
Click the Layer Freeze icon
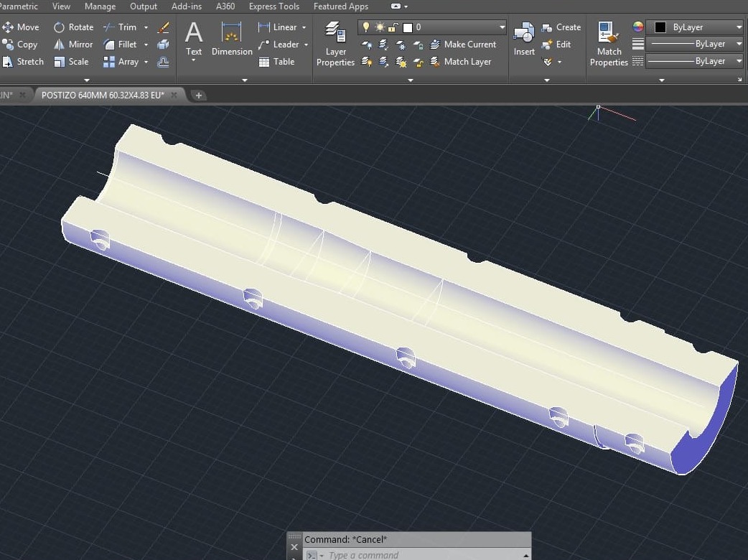tap(401, 45)
